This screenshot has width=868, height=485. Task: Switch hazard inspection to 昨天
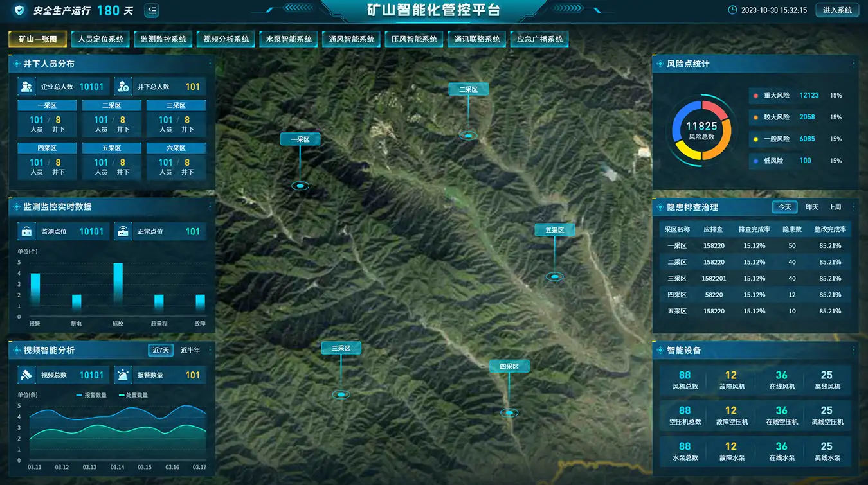812,207
